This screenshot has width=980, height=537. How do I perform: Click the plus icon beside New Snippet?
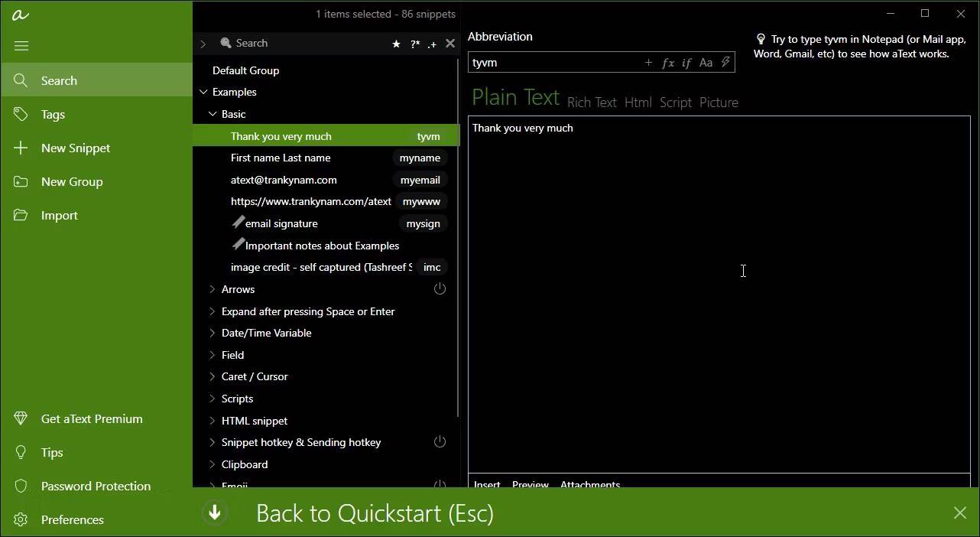(21, 148)
